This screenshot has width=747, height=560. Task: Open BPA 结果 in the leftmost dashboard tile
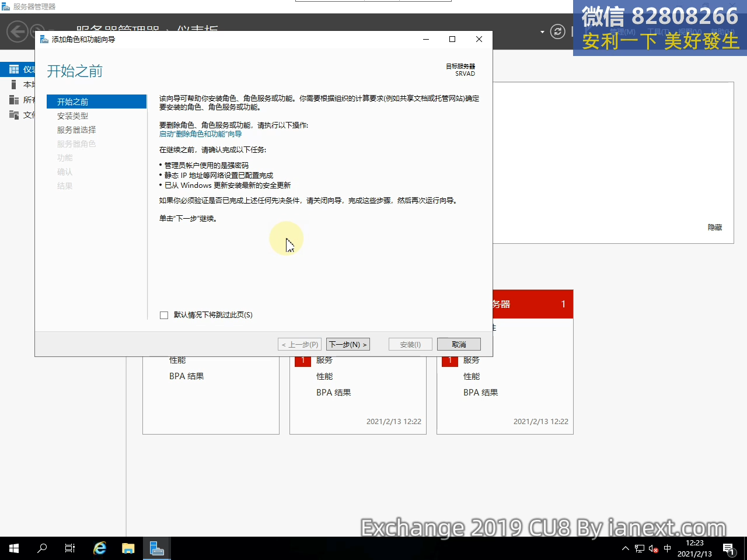(187, 376)
